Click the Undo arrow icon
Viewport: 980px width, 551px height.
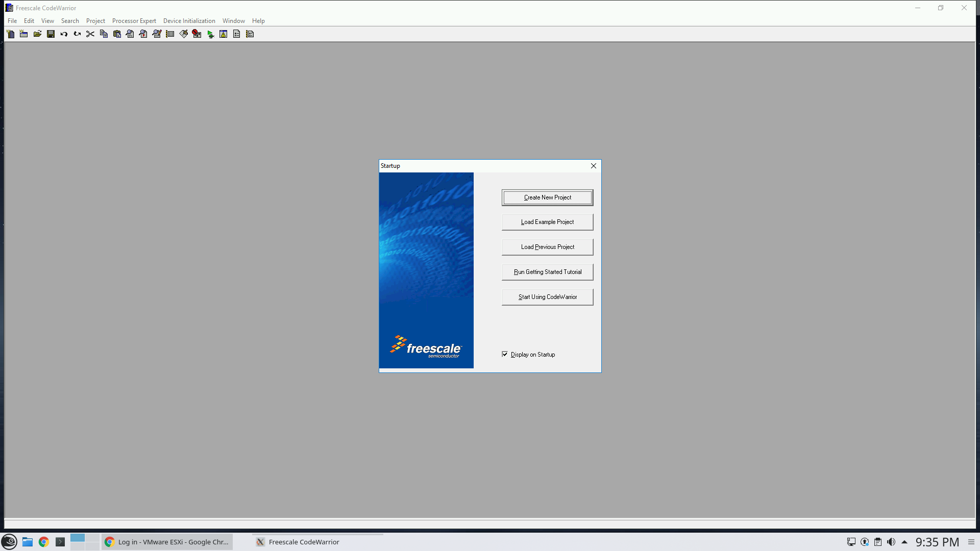click(64, 34)
